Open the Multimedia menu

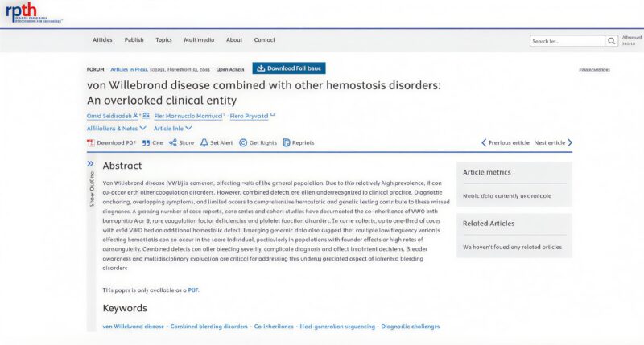tap(199, 40)
